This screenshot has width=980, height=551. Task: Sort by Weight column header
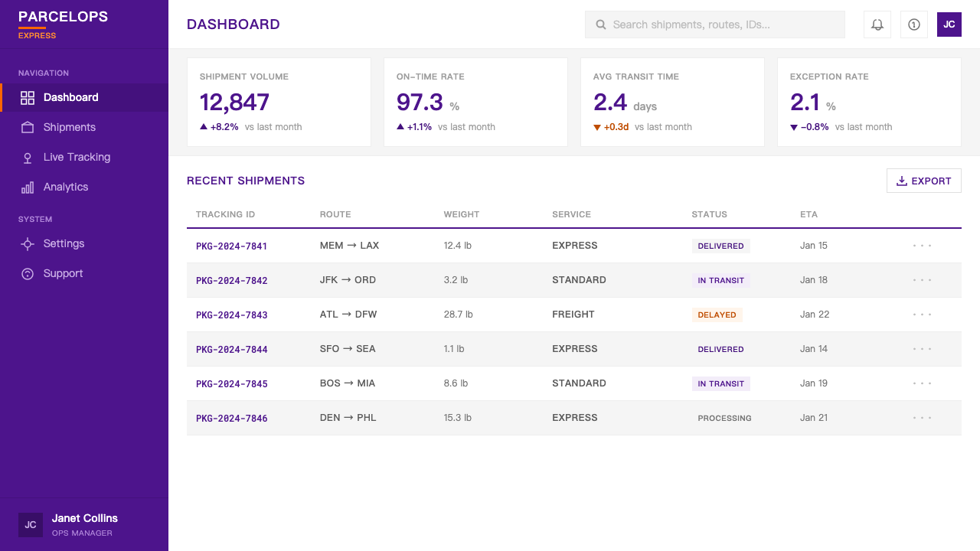point(462,214)
